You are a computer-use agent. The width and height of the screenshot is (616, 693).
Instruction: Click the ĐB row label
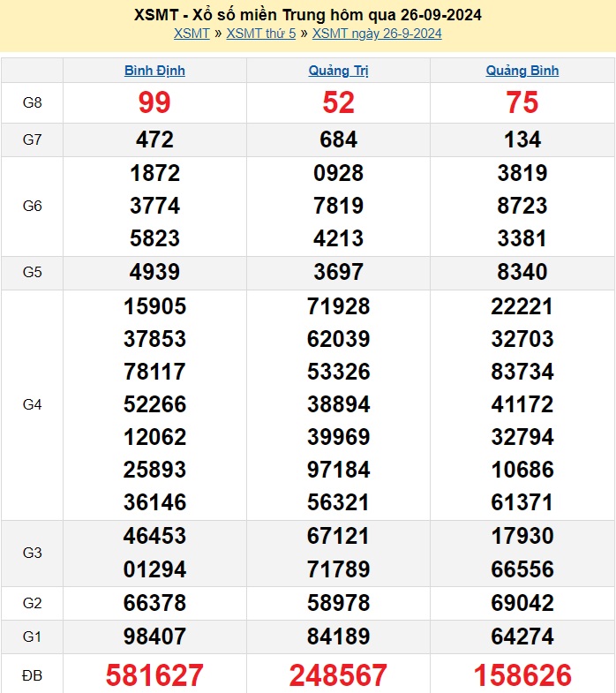(32, 675)
